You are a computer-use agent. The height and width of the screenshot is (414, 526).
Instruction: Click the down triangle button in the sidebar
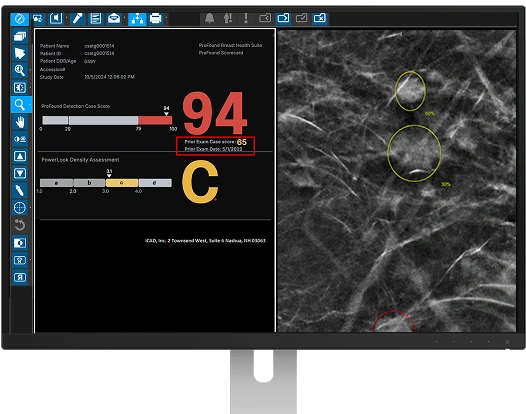20,173
